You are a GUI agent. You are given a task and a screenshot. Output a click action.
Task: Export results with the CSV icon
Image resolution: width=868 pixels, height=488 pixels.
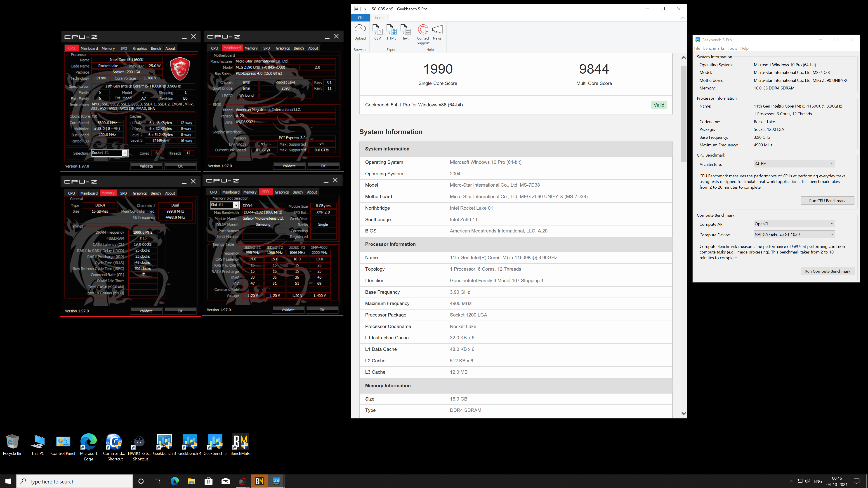[377, 32]
